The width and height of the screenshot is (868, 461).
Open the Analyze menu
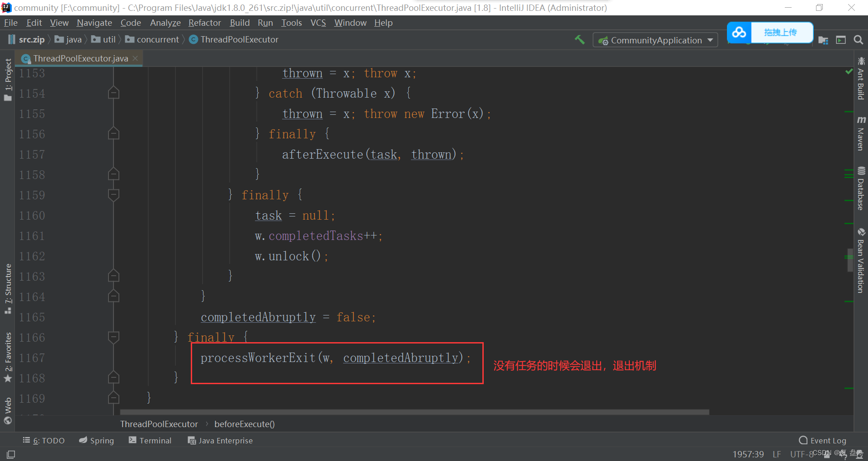(x=165, y=23)
